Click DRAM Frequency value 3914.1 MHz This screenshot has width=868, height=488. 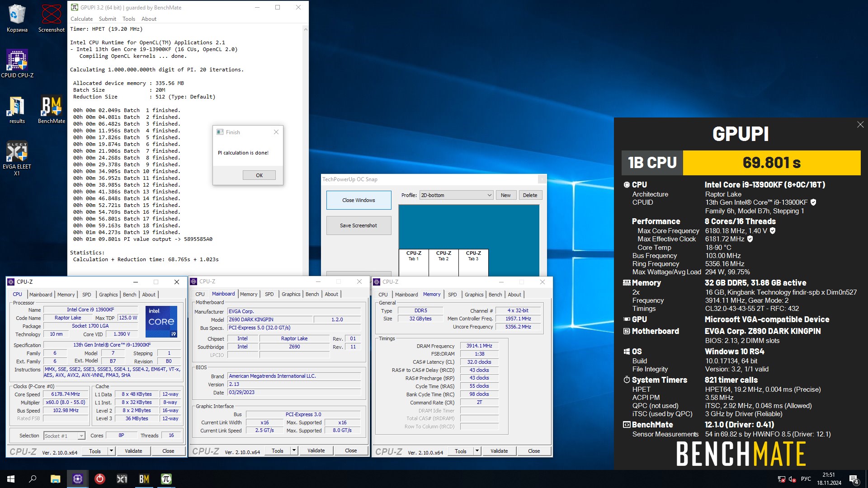[479, 346]
